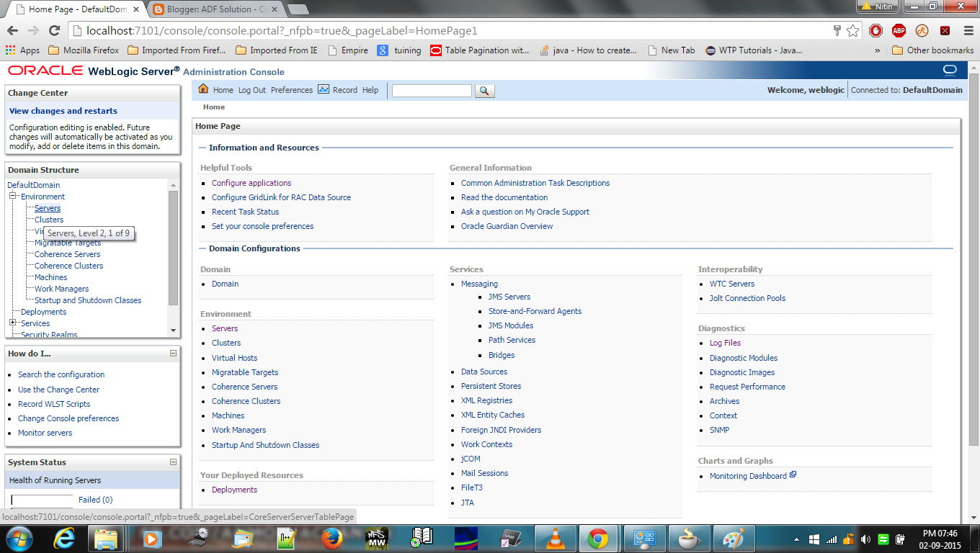The height and width of the screenshot is (553, 980).
Task: Click the Oracle logo in the header
Action: [x=45, y=71]
